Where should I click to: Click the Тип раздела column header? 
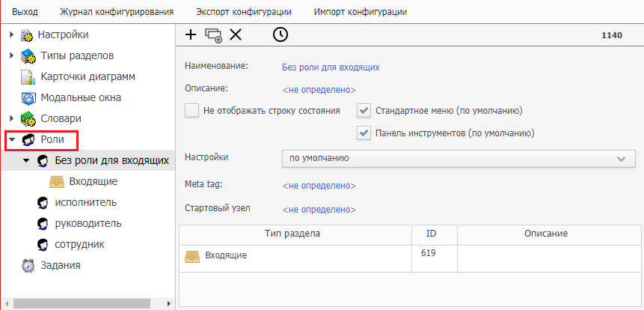pyautogui.click(x=295, y=234)
